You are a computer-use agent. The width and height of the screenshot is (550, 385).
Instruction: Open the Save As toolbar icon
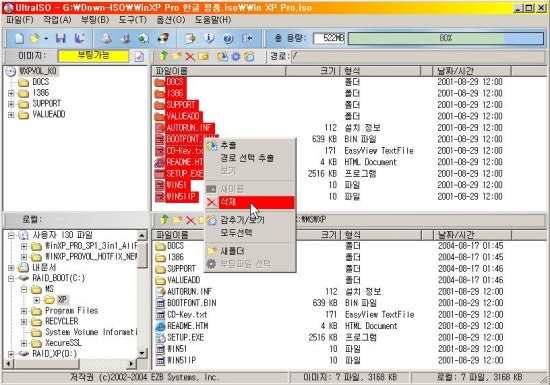80,38
